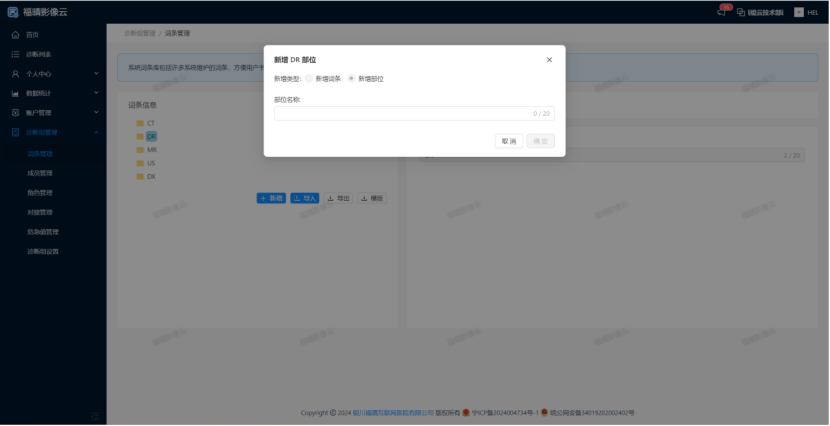This screenshot has height=426, width=830.
Task: Open the notification bell with red badge
Action: pos(722,12)
